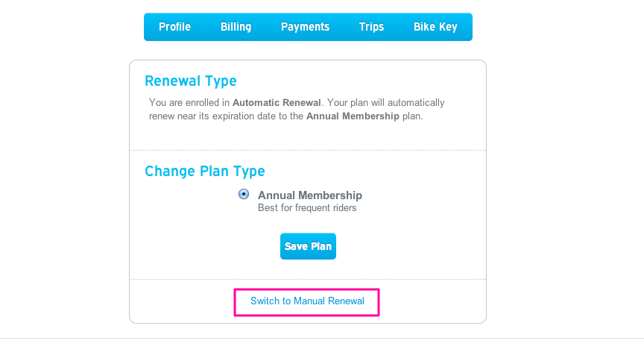Screen dimensions: 644x361
Task: Click the bold 'Automatic Renewal' text
Action: click(x=277, y=102)
